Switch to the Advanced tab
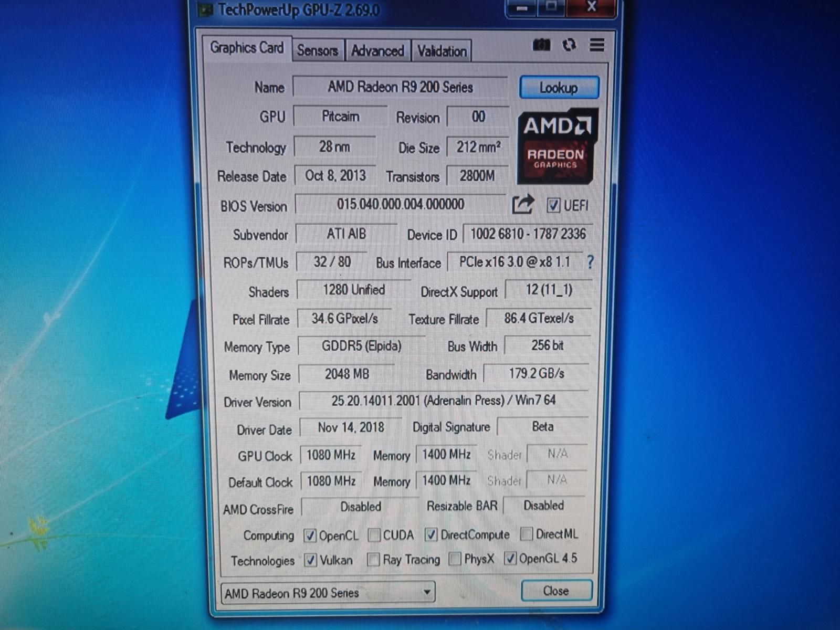This screenshot has width=840, height=630. [378, 51]
